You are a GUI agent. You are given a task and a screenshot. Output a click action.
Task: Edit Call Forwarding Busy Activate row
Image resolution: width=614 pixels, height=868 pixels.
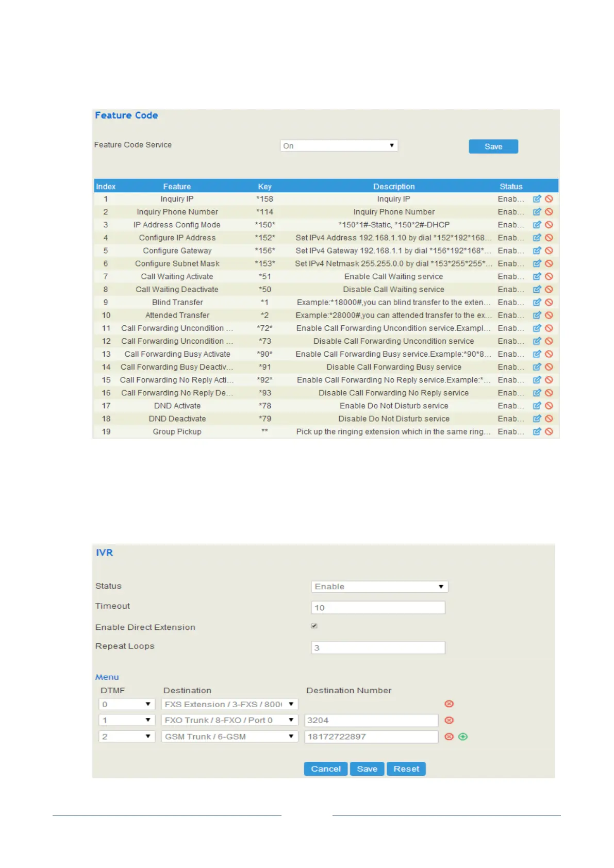pos(537,354)
